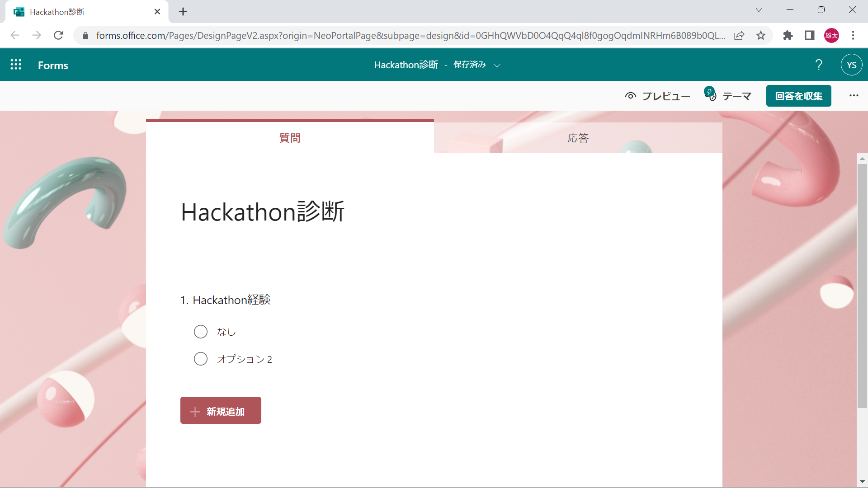Open Chrome extensions puzzle icon
The width and height of the screenshot is (868, 488).
click(x=788, y=35)
